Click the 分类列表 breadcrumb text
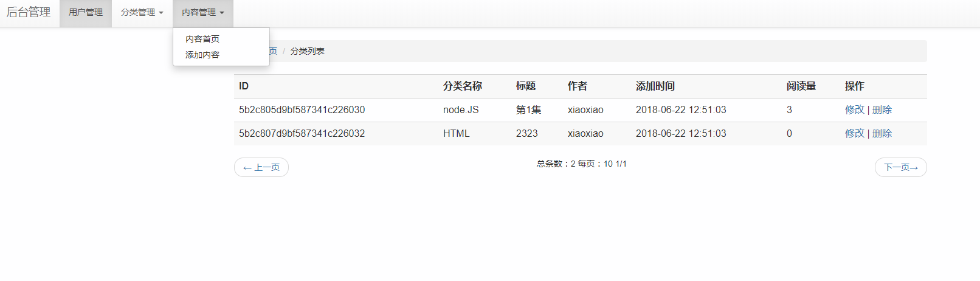The image size is (980, 281). pos(308,51)
